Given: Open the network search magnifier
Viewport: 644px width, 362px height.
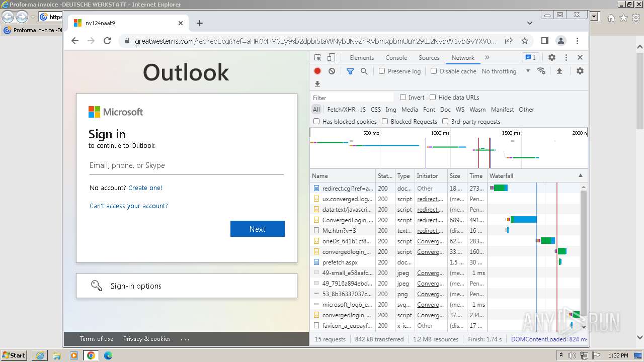Looking at the screenshot, I should [364, 71].
